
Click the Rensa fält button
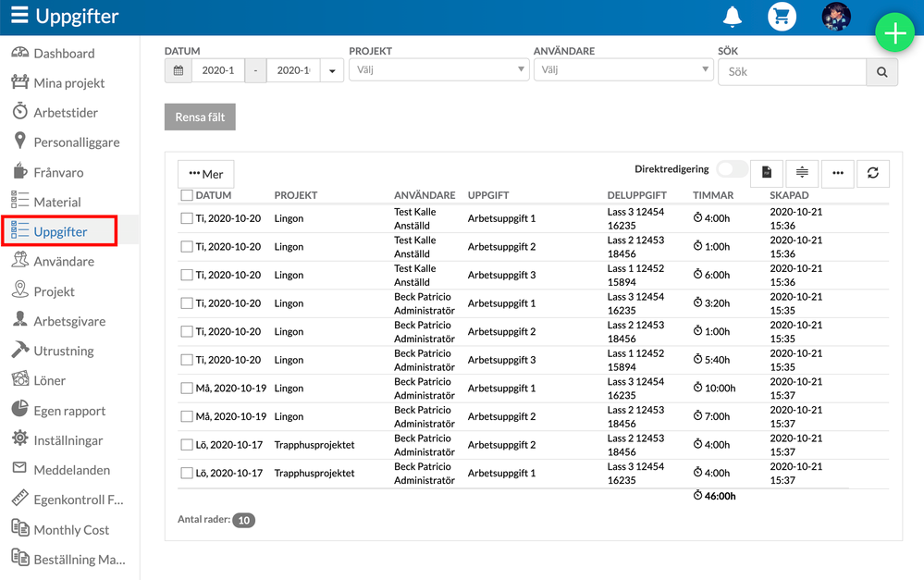point(200,117)
